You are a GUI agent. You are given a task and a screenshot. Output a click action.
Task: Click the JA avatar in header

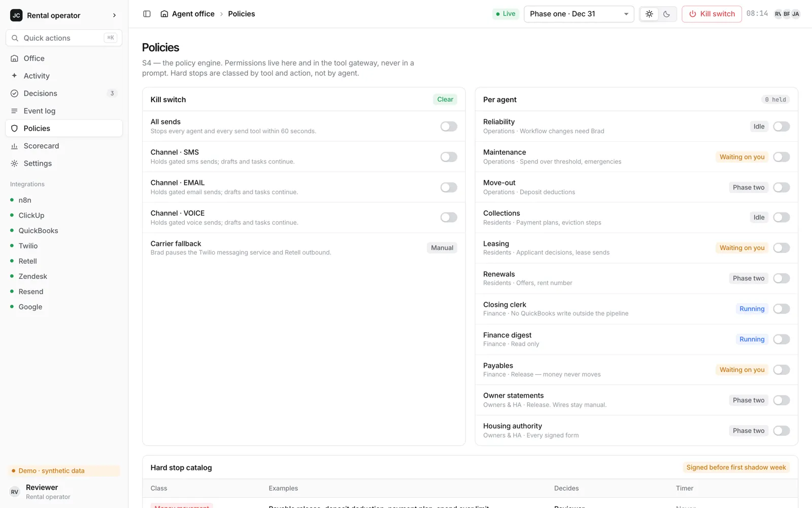point(795,14)
